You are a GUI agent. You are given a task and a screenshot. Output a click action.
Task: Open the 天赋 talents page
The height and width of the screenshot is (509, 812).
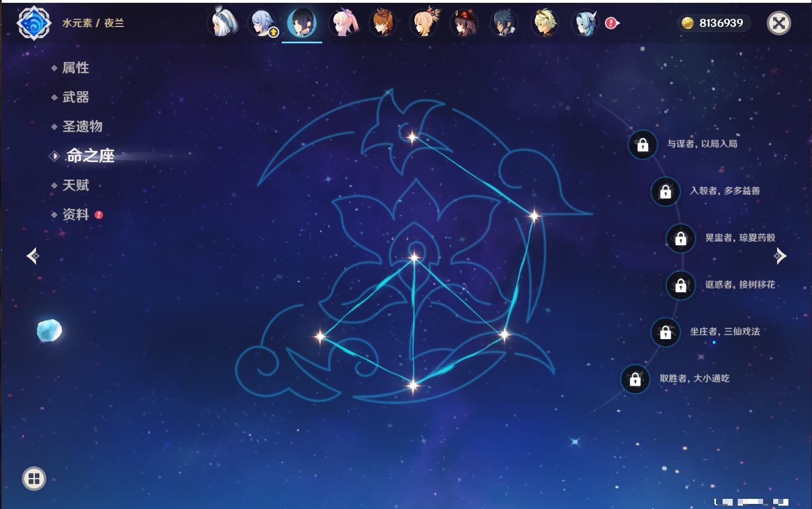coord(75,185)
